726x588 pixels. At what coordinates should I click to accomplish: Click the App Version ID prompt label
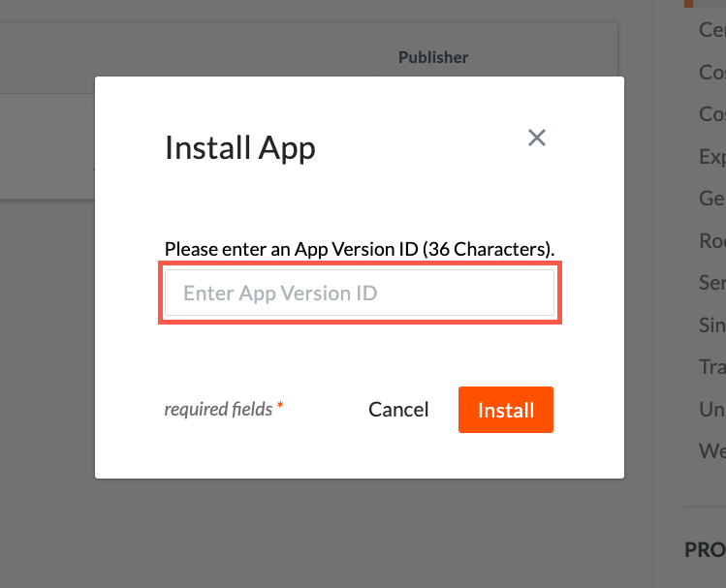tap(360, 249)
